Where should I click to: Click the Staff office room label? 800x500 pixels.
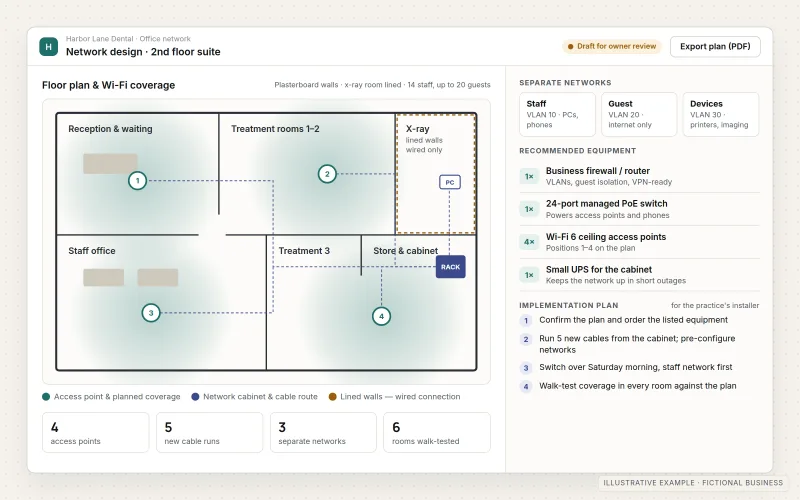92,251
